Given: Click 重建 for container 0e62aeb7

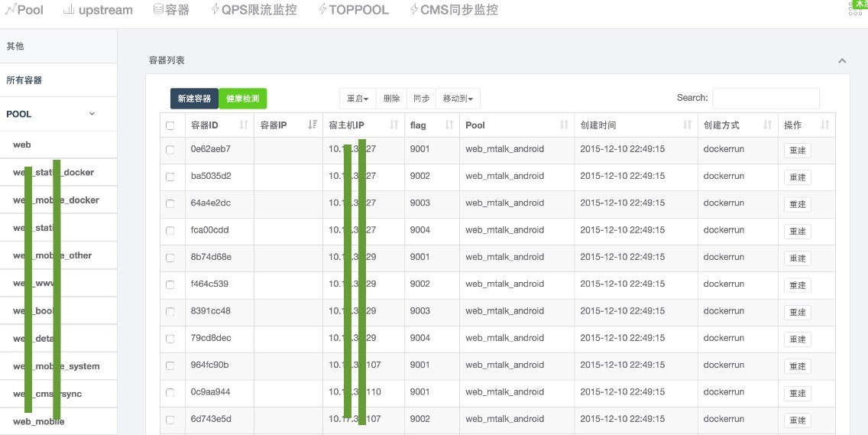Looking at the screenshot, I should (x=798, y=150).
